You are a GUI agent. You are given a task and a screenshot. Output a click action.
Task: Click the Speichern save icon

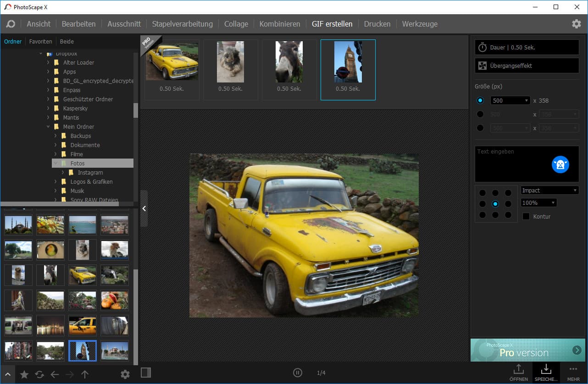pyautogui.click(x=546, y=372)
